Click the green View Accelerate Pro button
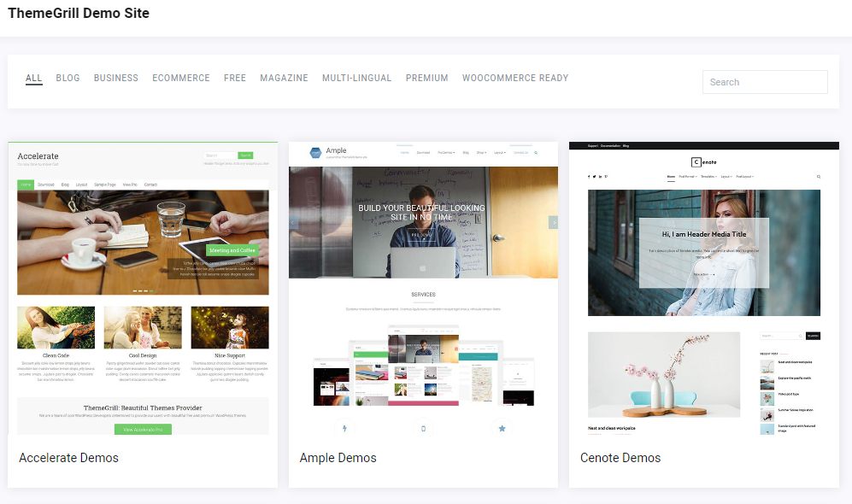 coord(143,429)
